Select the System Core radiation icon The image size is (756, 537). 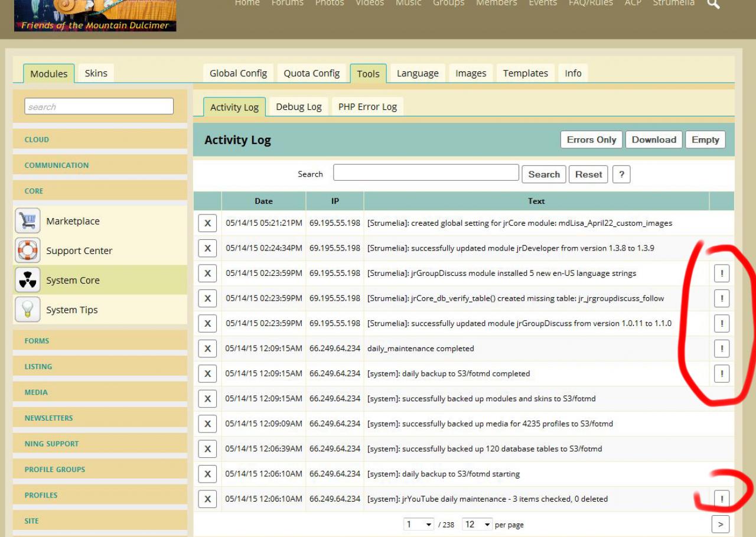[28, 280]
